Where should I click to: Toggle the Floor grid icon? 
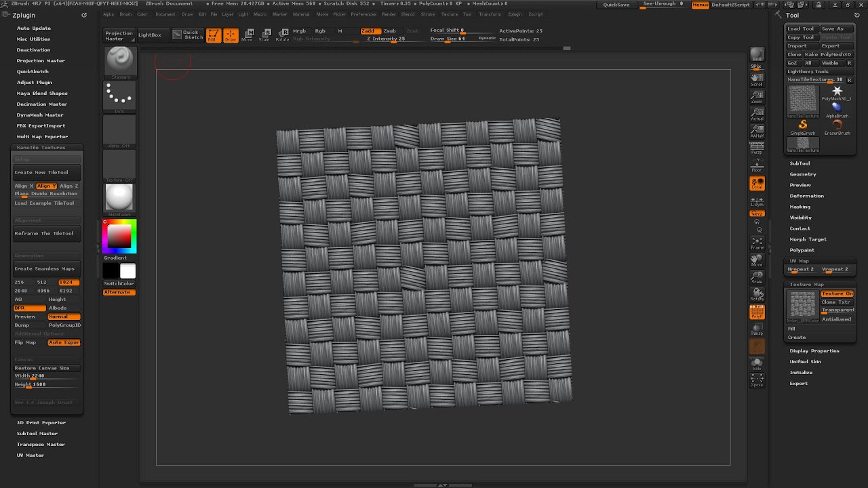(x=757, y=166)
